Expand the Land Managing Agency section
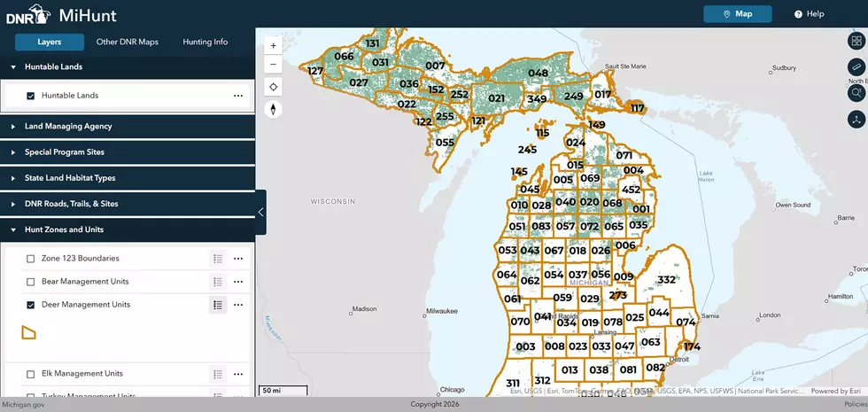This screenshot has height=412, width=868. 128,126
